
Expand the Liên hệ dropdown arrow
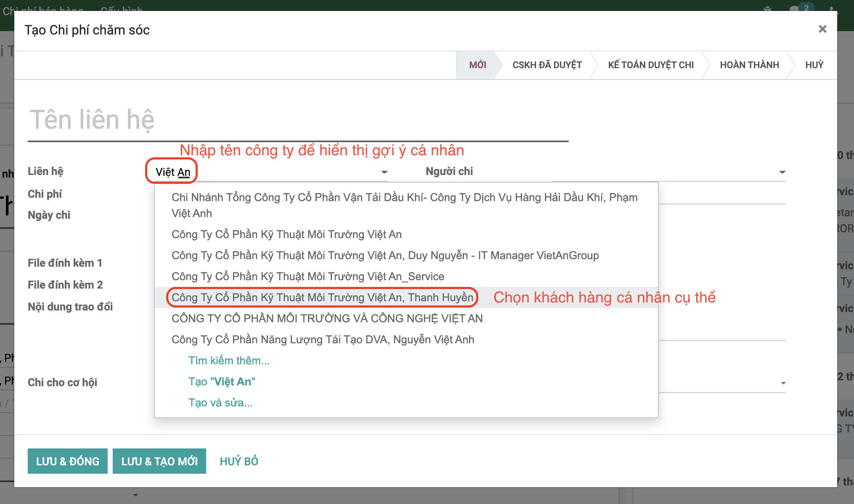point(384,172)
